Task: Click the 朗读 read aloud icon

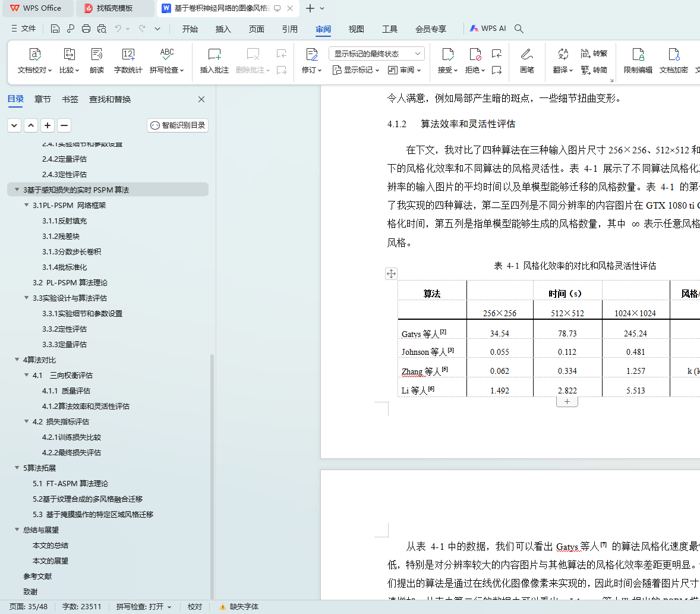Action: [97, 61]
